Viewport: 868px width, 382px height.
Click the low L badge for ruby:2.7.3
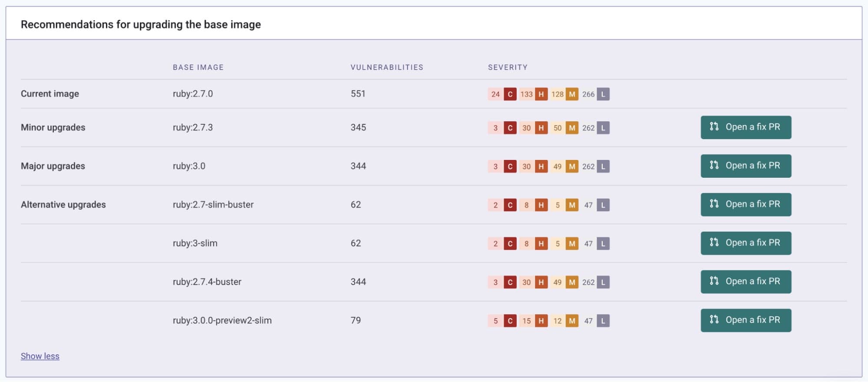(603, 128)
